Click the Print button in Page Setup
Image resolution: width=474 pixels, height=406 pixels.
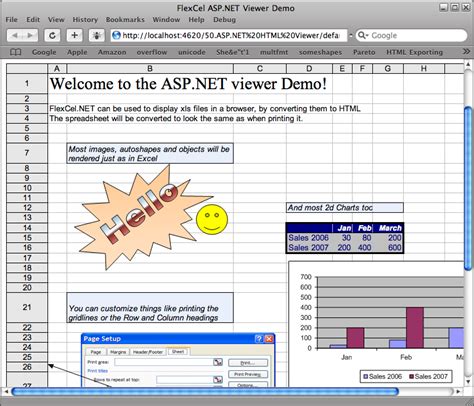tap(248, 363)
